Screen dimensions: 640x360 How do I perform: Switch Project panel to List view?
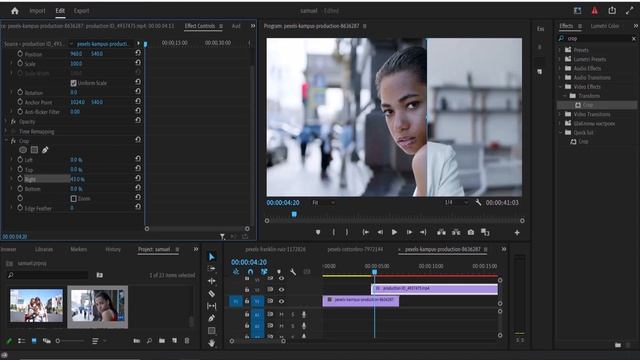click(x=22, y=340)
